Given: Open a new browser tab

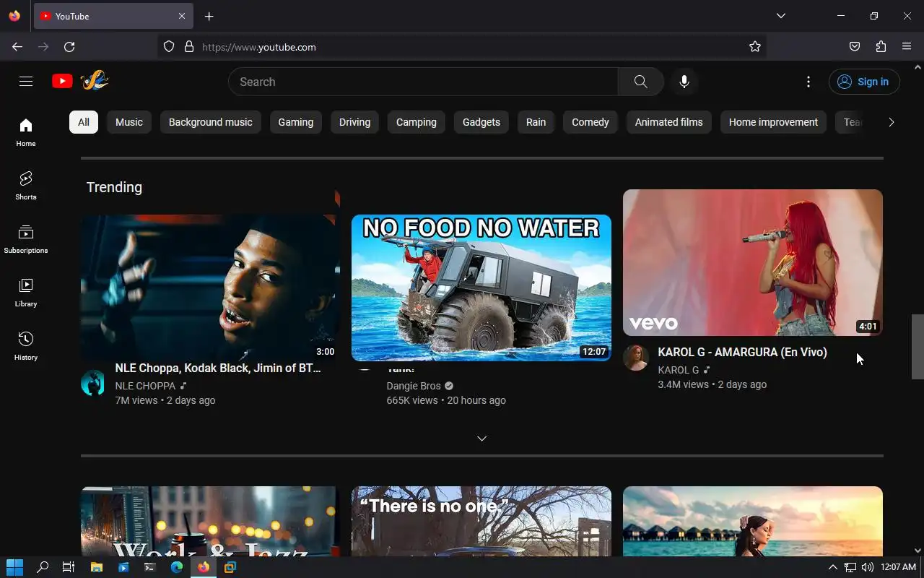Looking at the screenshot, I should pyautogui.click(x=209, y=16).
